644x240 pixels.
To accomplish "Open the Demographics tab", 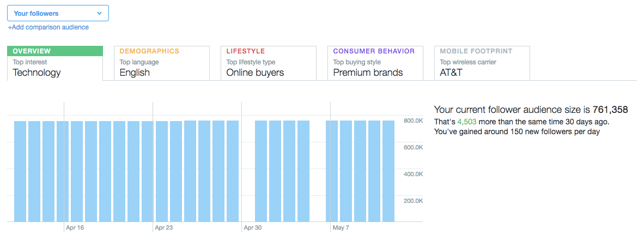I will tap(162, 63).
